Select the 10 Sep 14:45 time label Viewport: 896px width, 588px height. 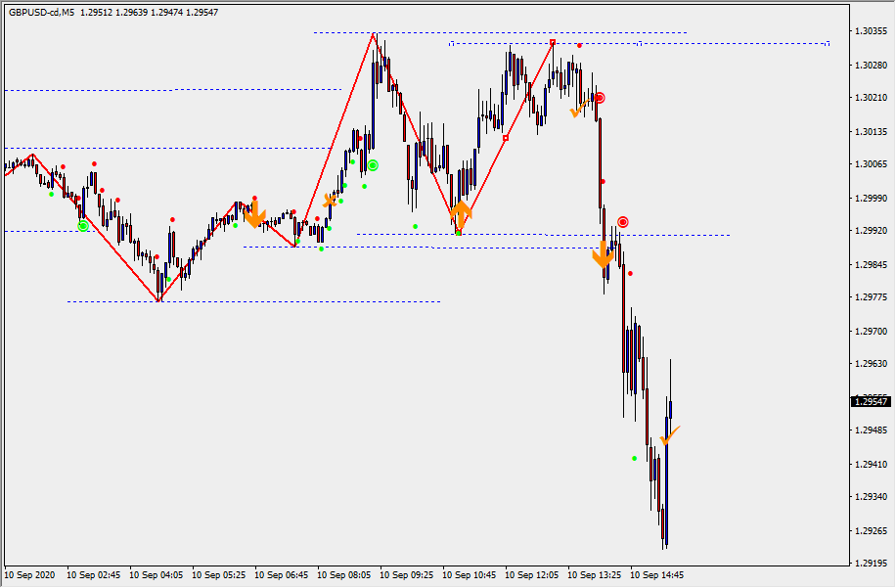[x=656, y=575]
